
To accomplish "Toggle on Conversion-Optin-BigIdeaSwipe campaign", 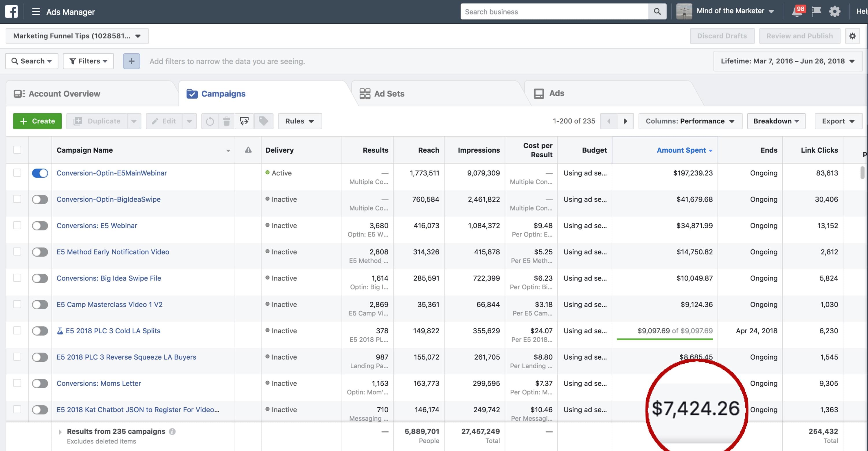I will click(40, 199).
